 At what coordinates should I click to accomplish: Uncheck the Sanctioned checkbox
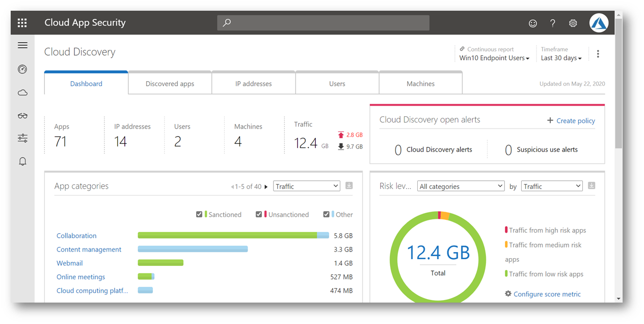tap(199, 214)
